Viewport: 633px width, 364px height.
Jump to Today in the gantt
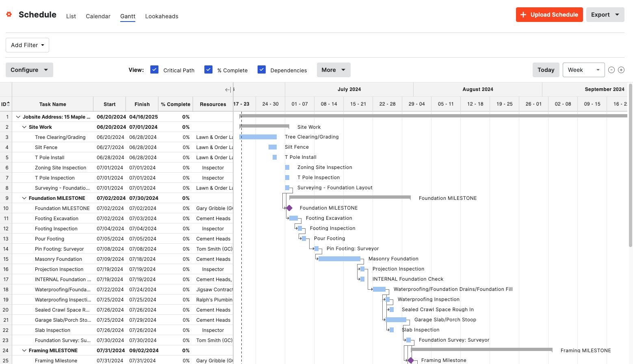coord(546,70)
